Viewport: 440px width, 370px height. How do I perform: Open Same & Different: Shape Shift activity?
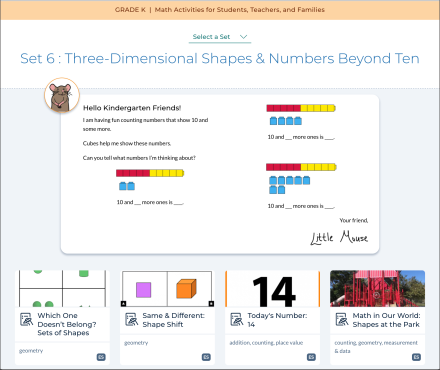click(x=173, y=320)
